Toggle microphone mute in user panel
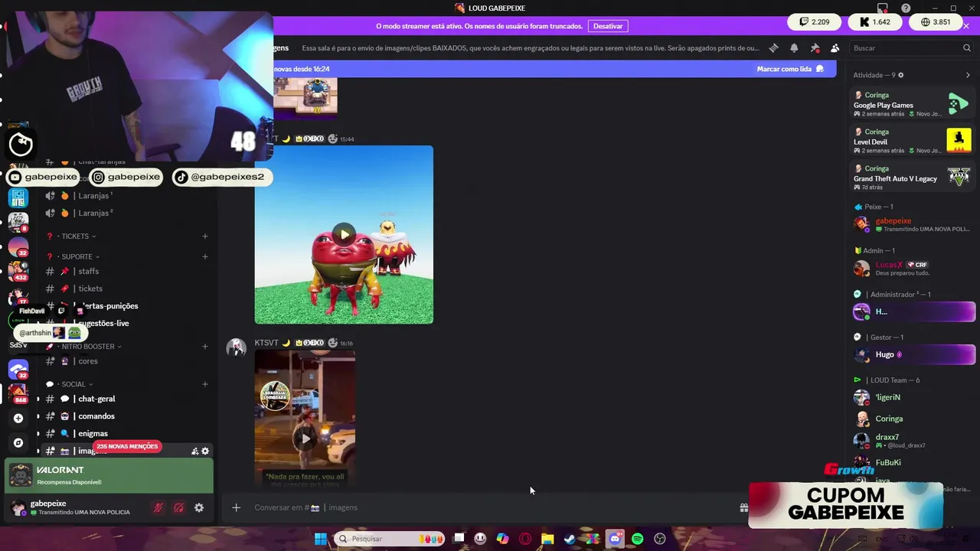The height and width of the screenshot is (551, 980). point(158,507)
